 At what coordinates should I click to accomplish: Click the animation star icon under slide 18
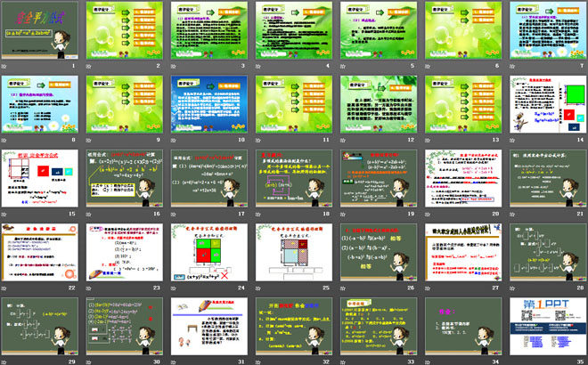point(258,215)
